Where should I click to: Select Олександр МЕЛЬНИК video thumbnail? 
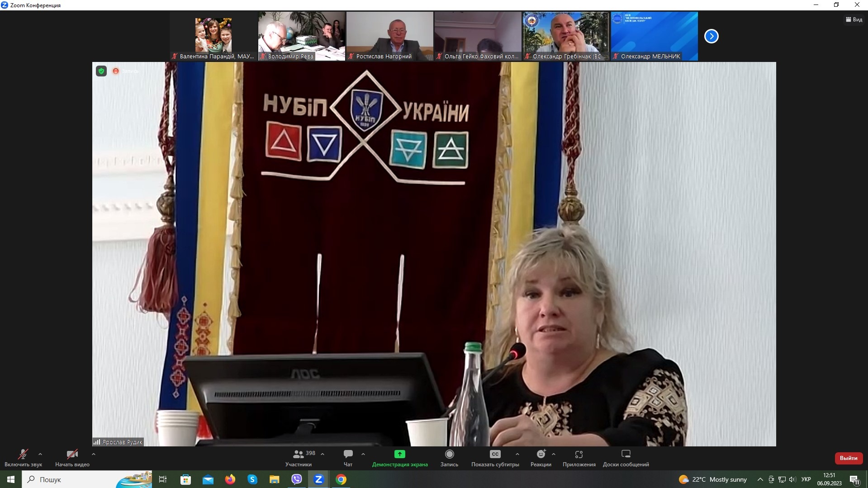point(654,36)
